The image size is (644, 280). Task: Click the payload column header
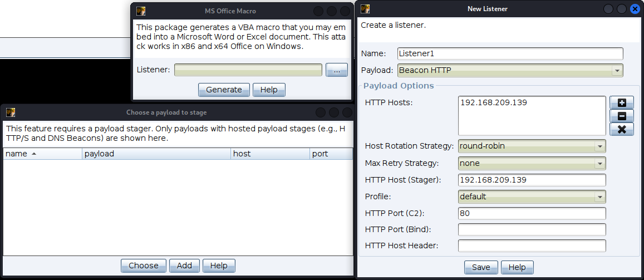[156, 154]
